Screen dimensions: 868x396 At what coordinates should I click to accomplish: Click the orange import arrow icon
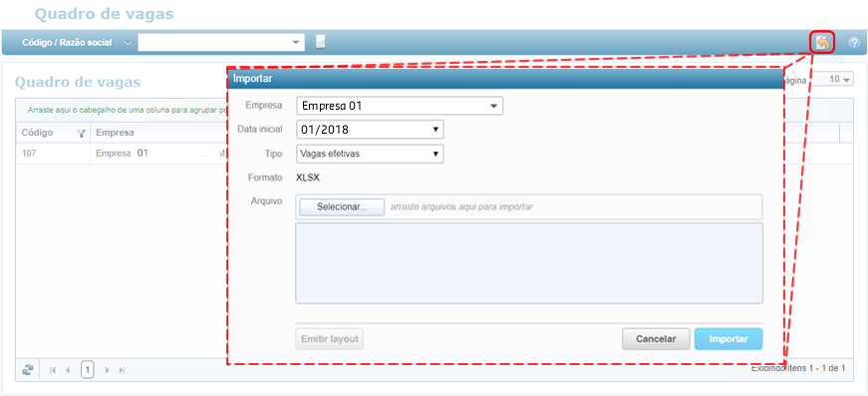pos(822,43)
